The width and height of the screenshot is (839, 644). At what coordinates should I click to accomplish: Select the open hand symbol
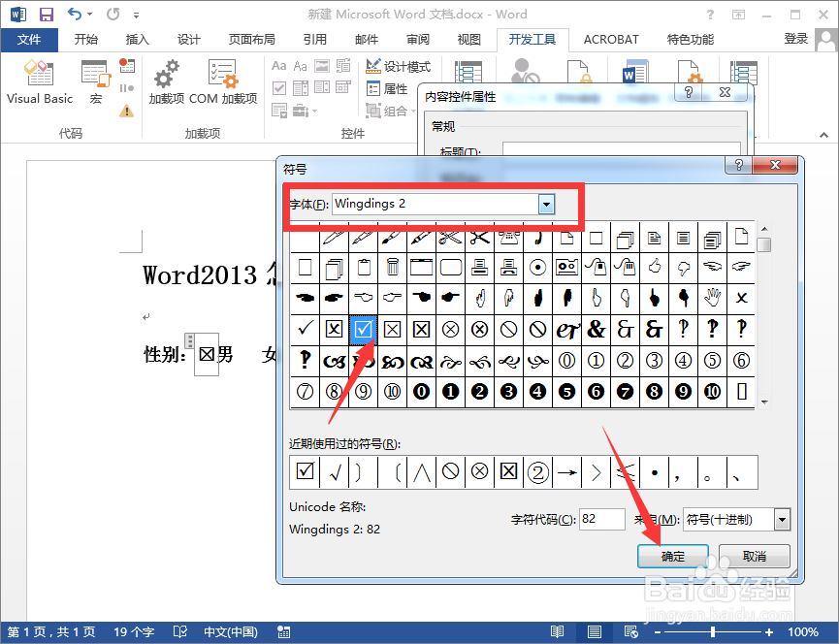(712, 298)
